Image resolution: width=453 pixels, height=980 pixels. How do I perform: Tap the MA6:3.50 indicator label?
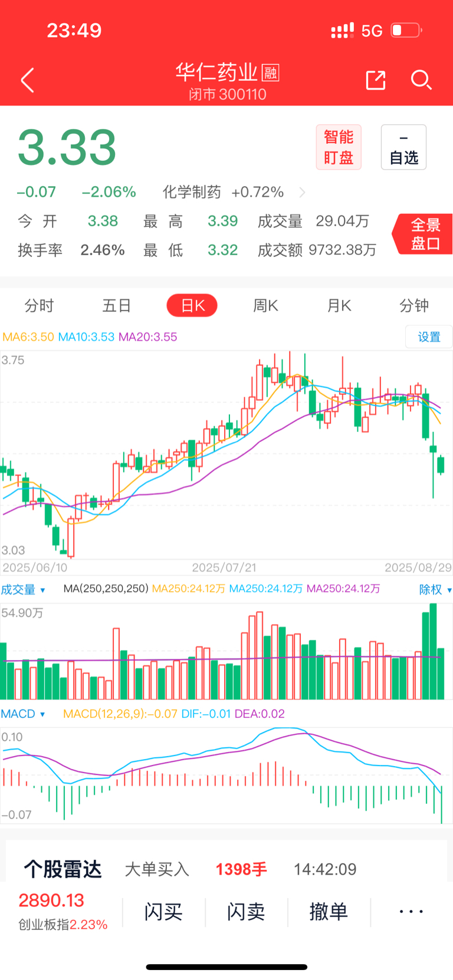point(28,337)
